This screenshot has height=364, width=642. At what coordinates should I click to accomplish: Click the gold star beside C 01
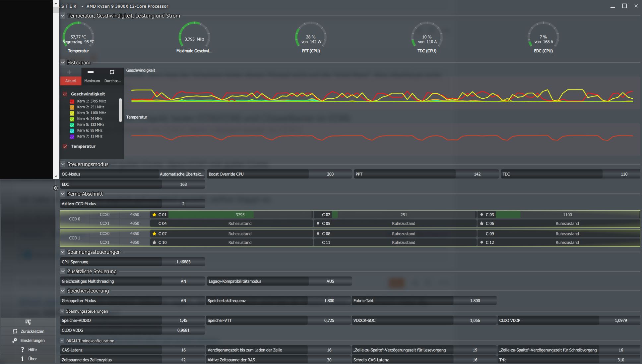click(154, 215)
